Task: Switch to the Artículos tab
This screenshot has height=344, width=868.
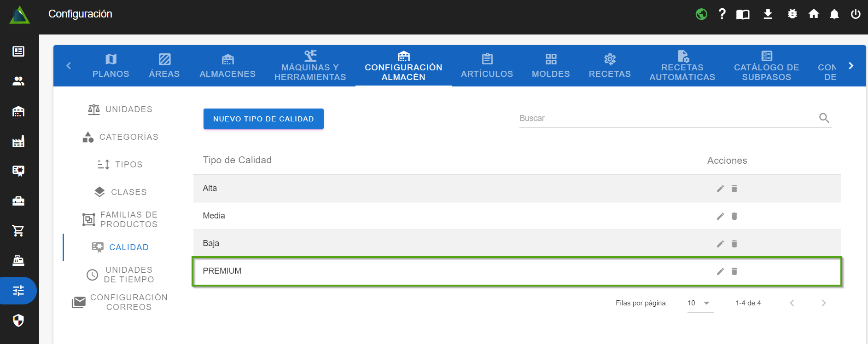Action: point(487,66)
